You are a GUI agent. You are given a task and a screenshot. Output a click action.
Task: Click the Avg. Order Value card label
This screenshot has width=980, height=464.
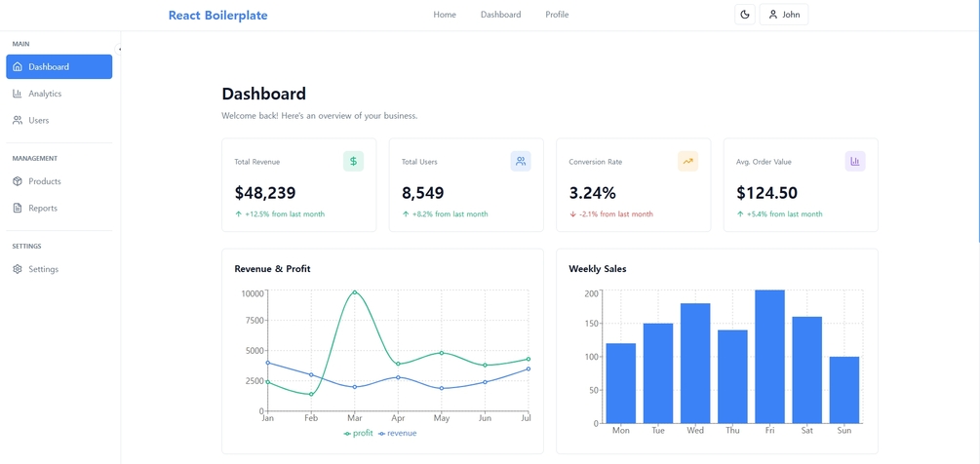(764, 162)
